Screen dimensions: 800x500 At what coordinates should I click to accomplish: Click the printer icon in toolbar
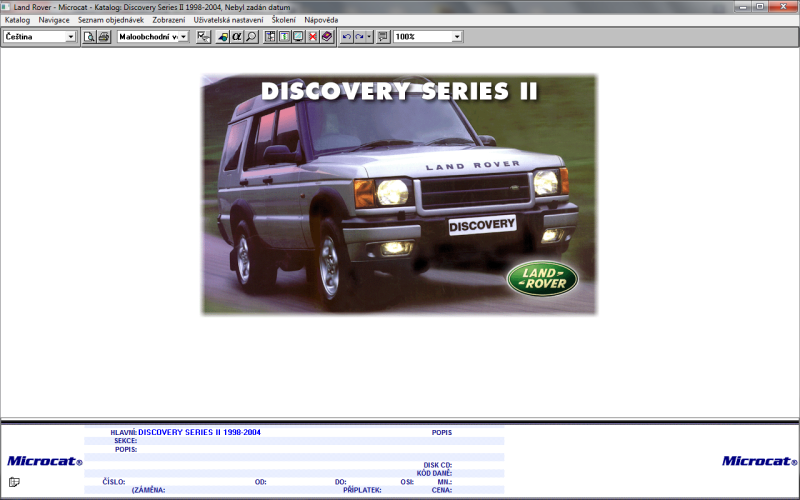104,37
